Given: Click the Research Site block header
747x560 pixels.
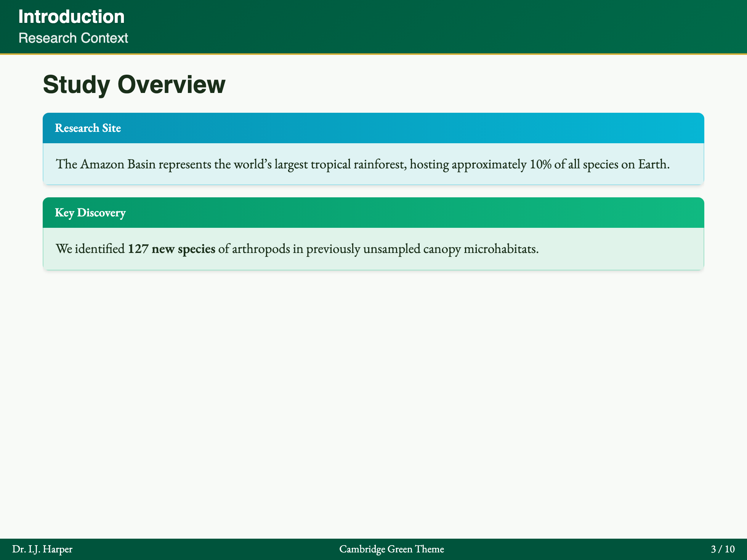Looking at the screenshot, I should pyautogui.click(x=88, y=128).
